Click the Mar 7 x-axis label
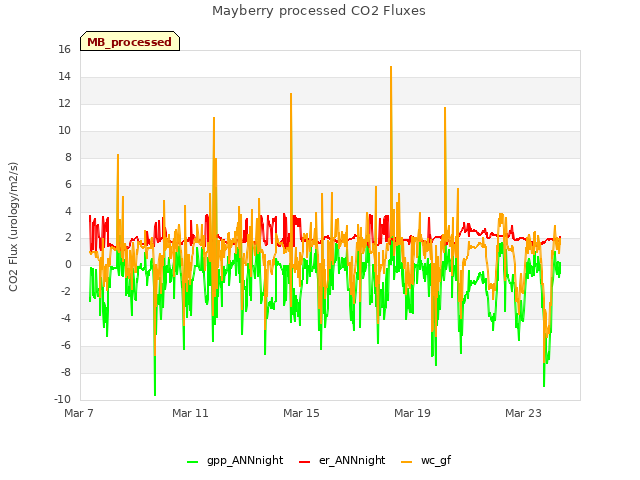The width and height of the screenshot is (640, 480). (x=79, y=413)
